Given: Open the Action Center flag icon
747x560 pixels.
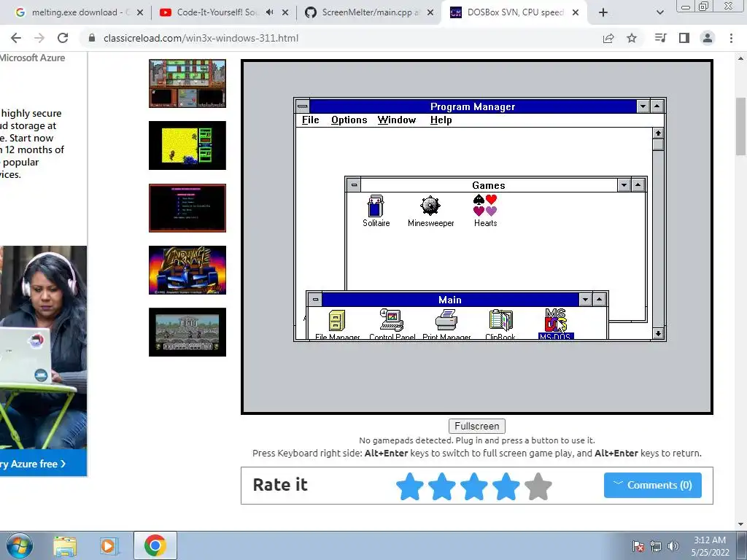Looking at the screenshot, I should pos(638,546).
